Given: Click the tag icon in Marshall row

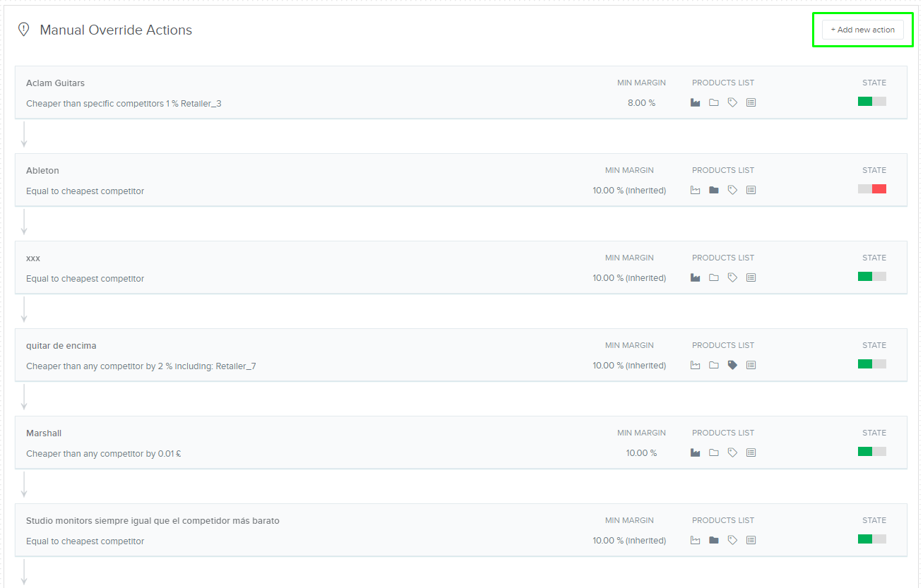Looking at the screenshot, I should 732,452.
